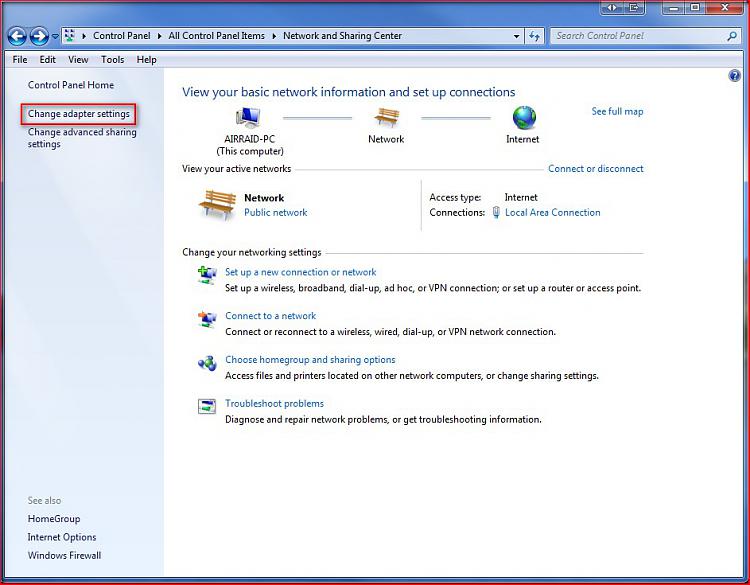Click the Control Panel icon in address bar

click(70, 35)
